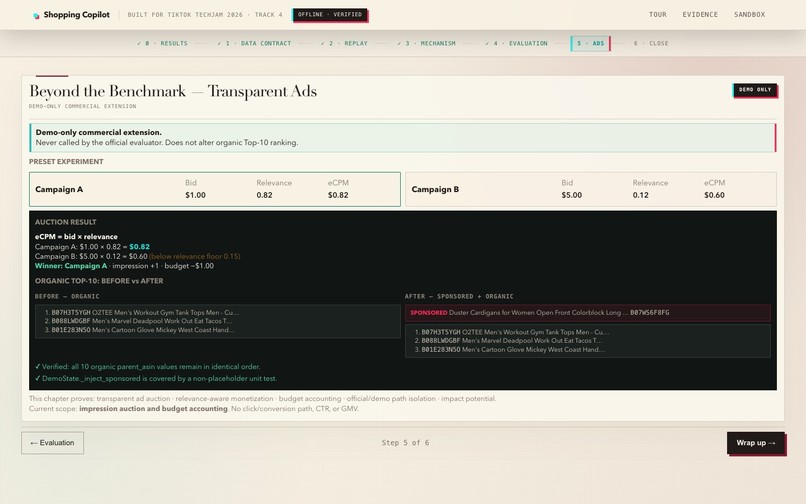This screenshot has height=504, width=806.
Task: Click the 'Winner: Campaign A' text
Action: click(71, 266)
